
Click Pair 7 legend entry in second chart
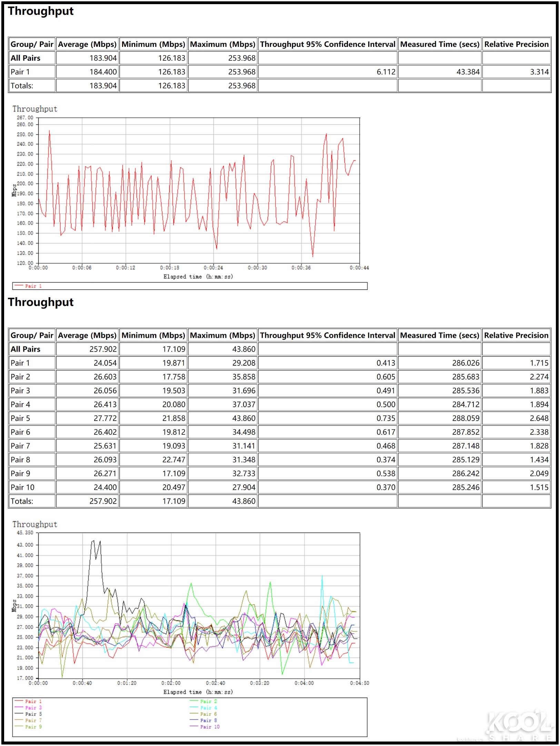click(29, 720)
